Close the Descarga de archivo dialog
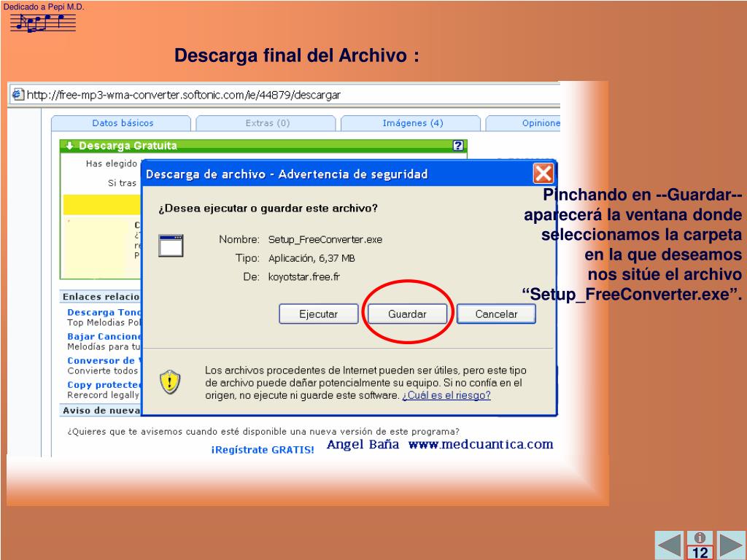The width and height of the screenshot is (747, 560). (543, 174)
